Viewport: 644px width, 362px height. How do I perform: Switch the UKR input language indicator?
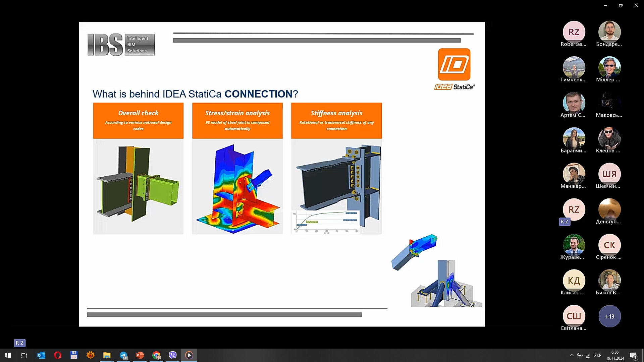pos(598,355)
